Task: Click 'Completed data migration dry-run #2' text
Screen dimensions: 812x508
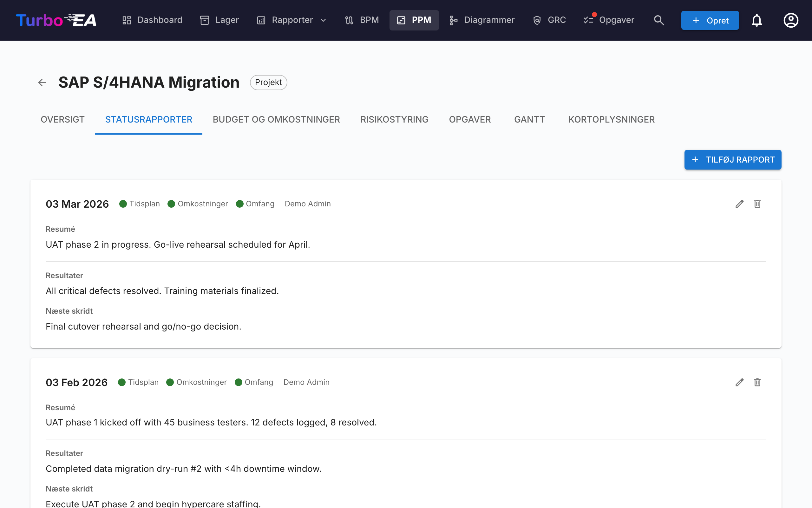Action: pos(184,469)
